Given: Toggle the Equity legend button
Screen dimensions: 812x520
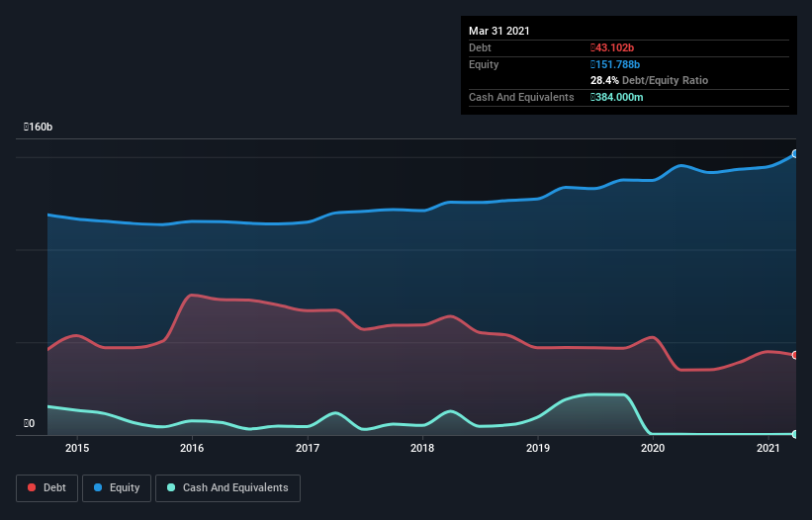Looking at the screenshot, I should [117, 488].
